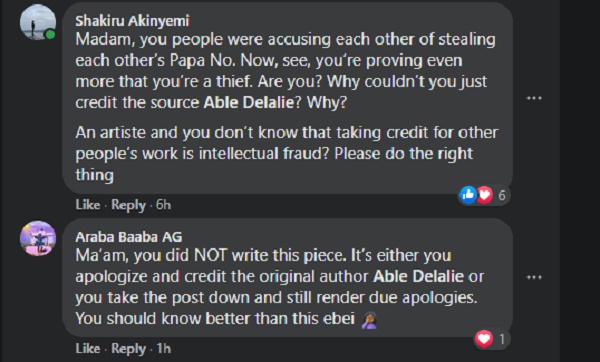
Task: Open the Able Delalie mention in Araba's comment
Action: tap(418, 276)
